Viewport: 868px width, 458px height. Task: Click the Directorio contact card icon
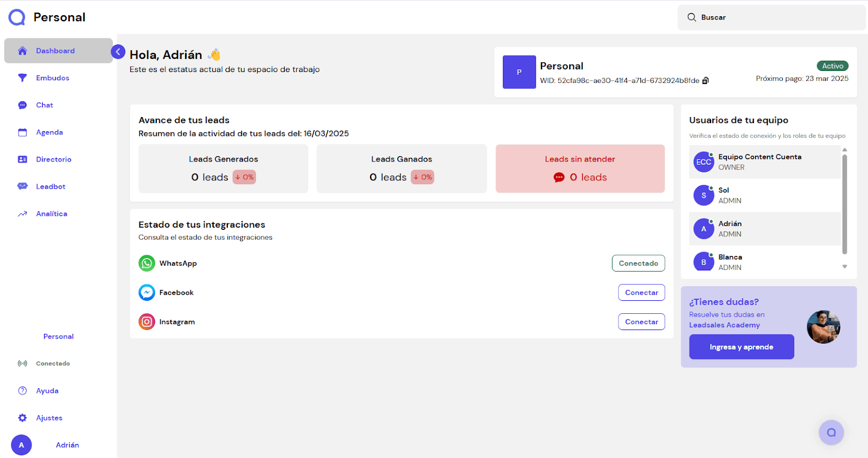22,159
